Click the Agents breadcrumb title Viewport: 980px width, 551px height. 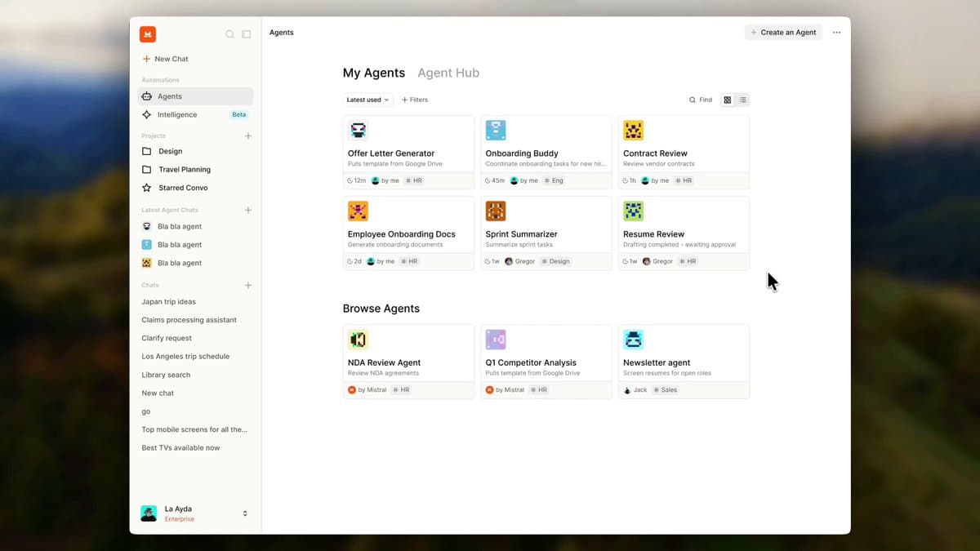tap(282, 33)
